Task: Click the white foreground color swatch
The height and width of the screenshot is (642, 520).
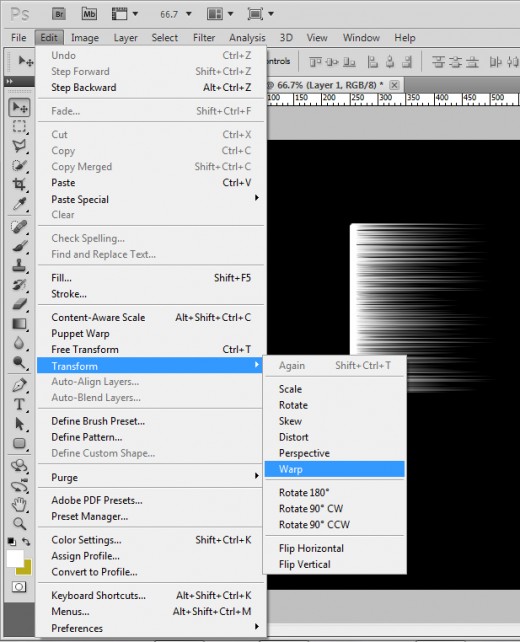Action: (x=15, y=558)
